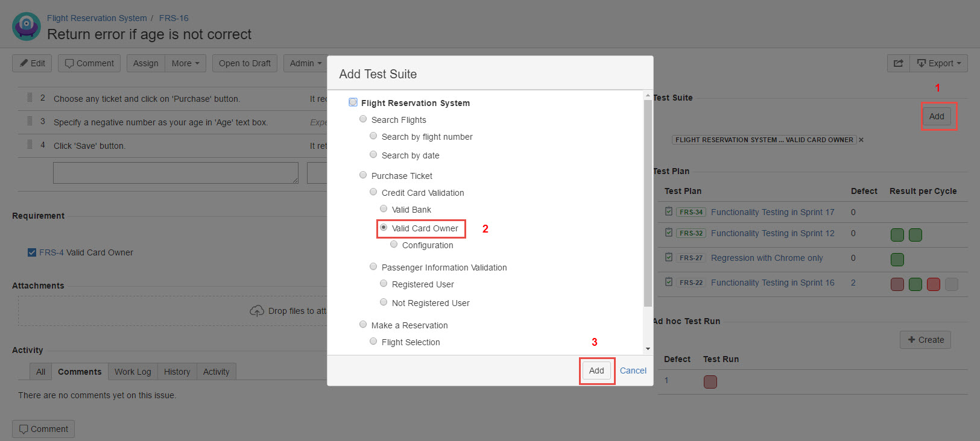Select the Not Registered User radio option
Image resolution: width=980 pixels, height=441 pixels.
[384, 302]
